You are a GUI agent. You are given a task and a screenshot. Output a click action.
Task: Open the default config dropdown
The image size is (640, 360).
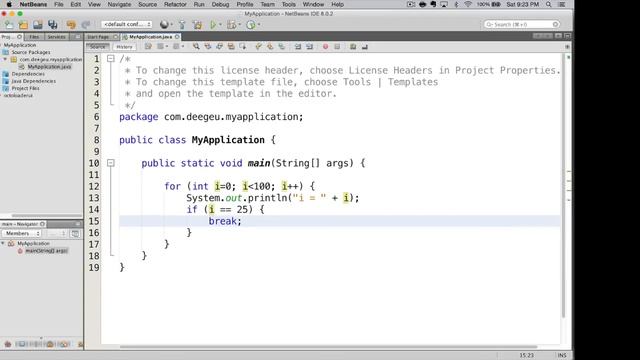127,24
